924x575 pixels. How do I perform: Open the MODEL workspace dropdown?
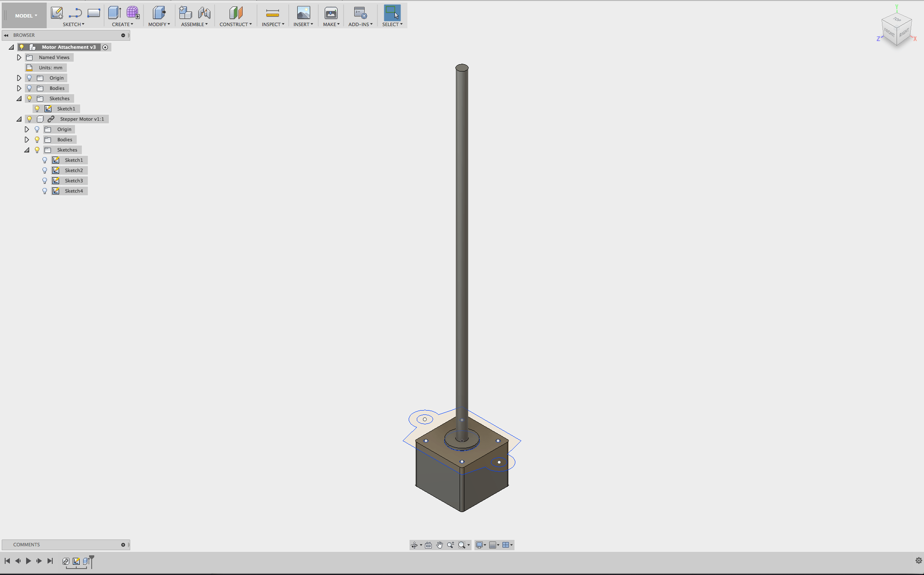pos(26,16)
